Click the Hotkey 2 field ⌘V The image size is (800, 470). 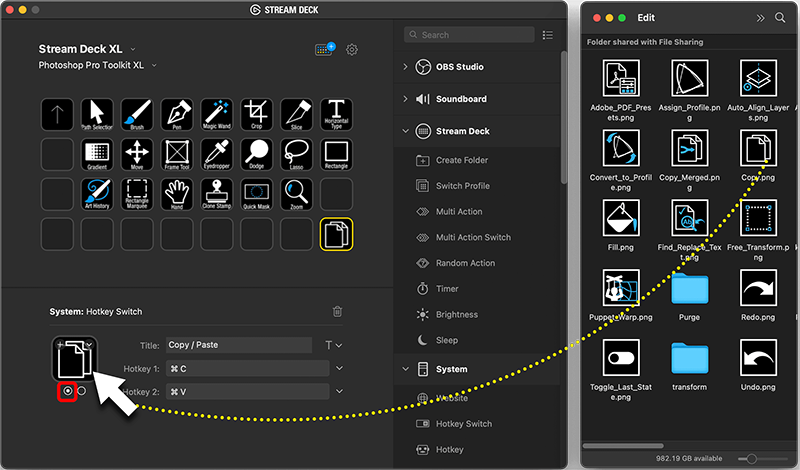tap(247, 392)
